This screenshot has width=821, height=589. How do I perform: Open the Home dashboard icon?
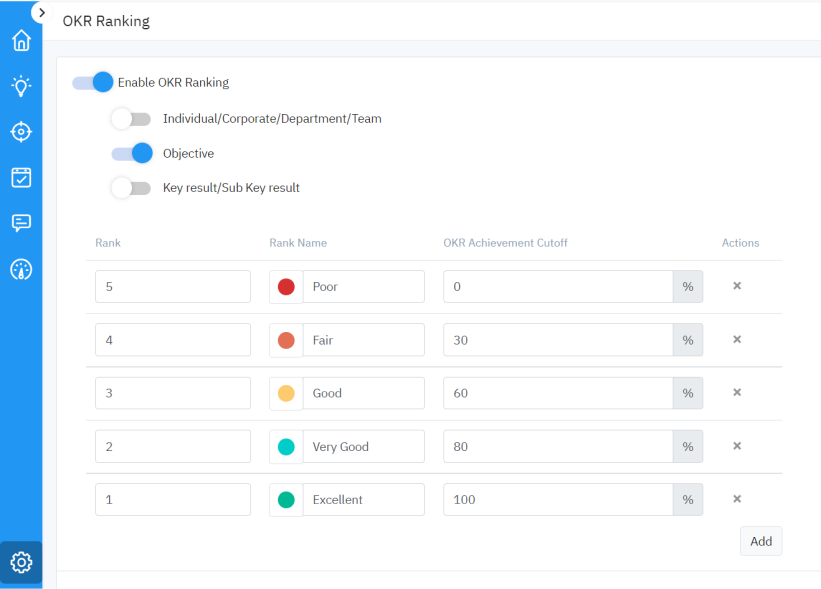[x=21, y=40]
